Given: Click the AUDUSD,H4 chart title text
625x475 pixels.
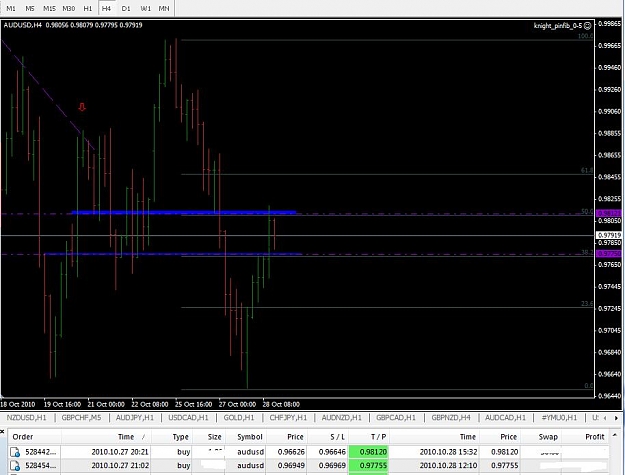Looking at the screenshot, I should coord(23,25).
